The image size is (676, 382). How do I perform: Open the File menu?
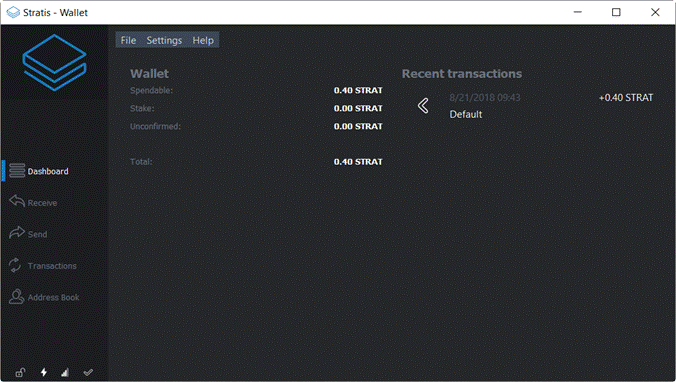point(128,40)
